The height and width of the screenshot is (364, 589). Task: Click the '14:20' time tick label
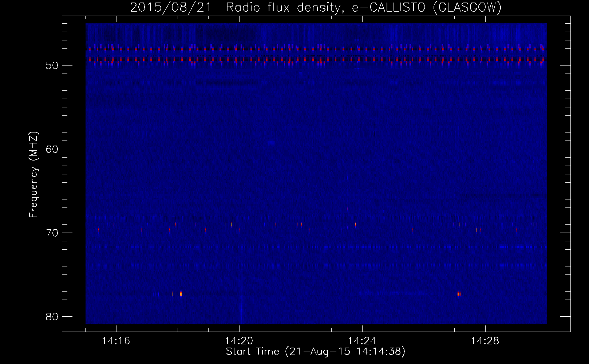point(239,341)
